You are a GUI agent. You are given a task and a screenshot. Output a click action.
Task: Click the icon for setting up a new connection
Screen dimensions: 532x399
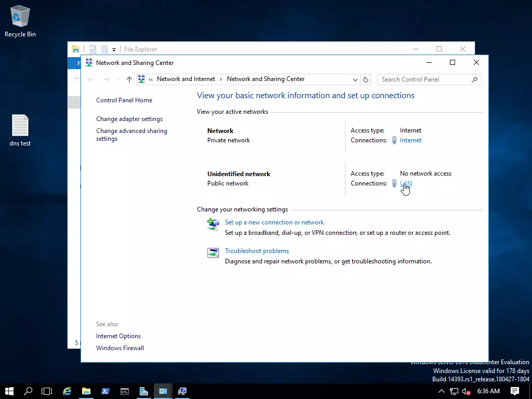point(213,224)
